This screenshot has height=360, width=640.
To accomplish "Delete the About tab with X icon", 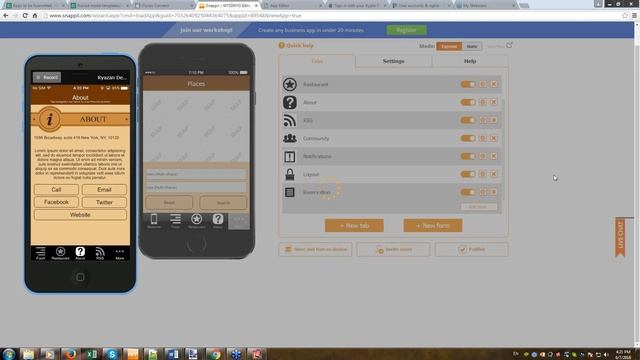I will [494, 102].
